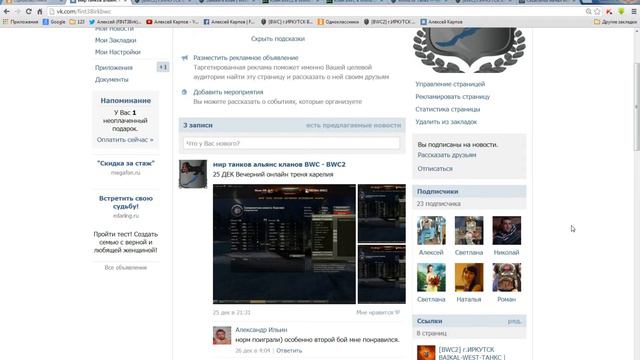This screenshot has height=360, width=640.
Task: Click the event icon beside Добавить мероприятия
Action: pyautogui.click(x=184, y=92)
